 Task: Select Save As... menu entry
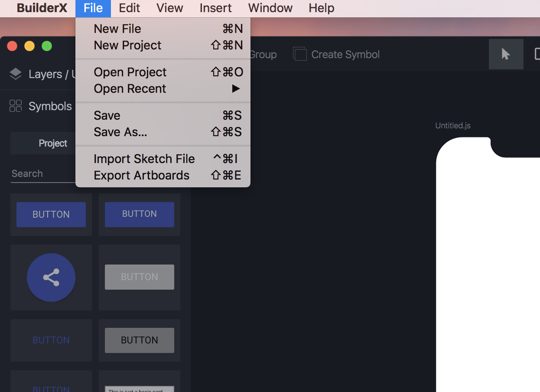tap(163, 132)
